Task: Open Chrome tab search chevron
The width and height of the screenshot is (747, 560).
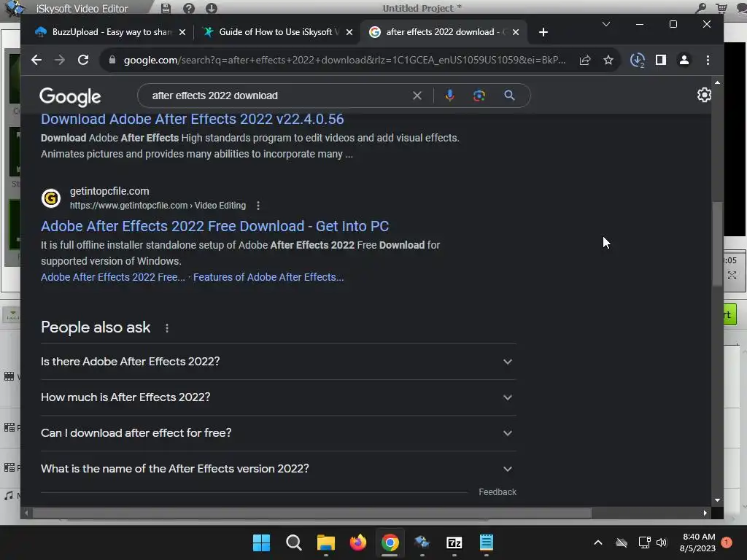Action: (x=606, y=24)
